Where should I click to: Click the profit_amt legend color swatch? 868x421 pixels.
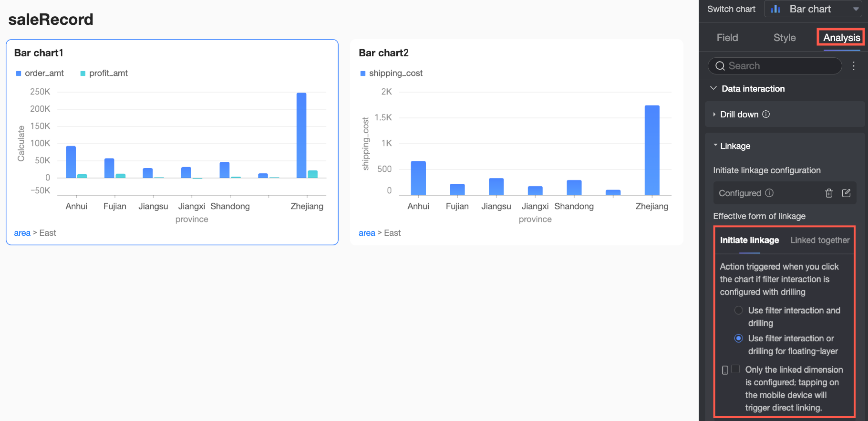tap(83, 74)
